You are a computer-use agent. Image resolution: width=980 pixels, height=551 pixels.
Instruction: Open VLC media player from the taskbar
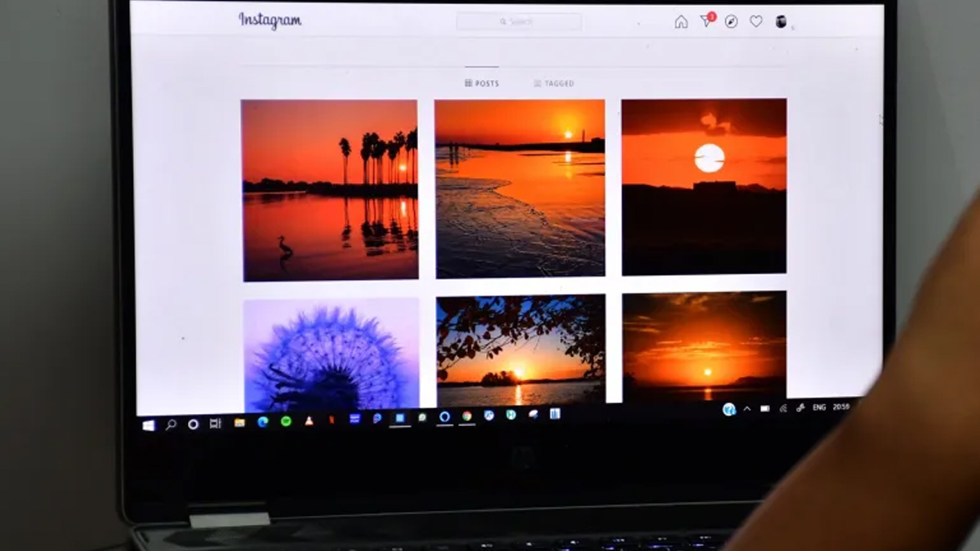(309, 420)
